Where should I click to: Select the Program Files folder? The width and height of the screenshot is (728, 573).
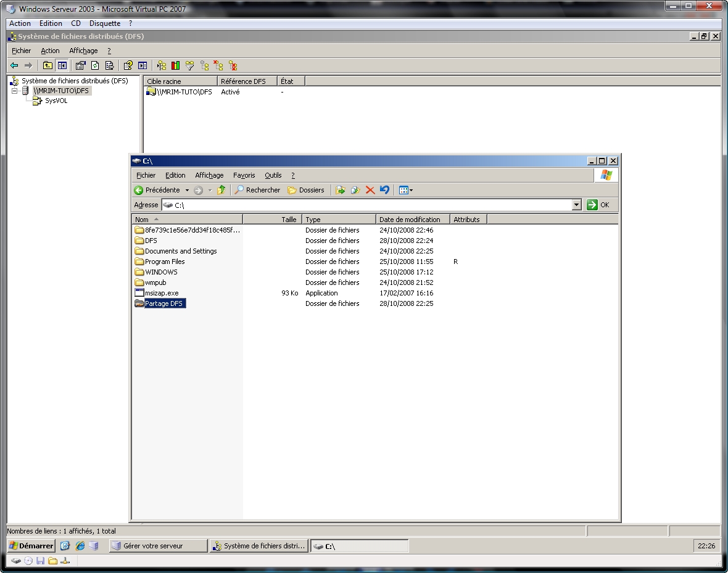tap(165, 262)
